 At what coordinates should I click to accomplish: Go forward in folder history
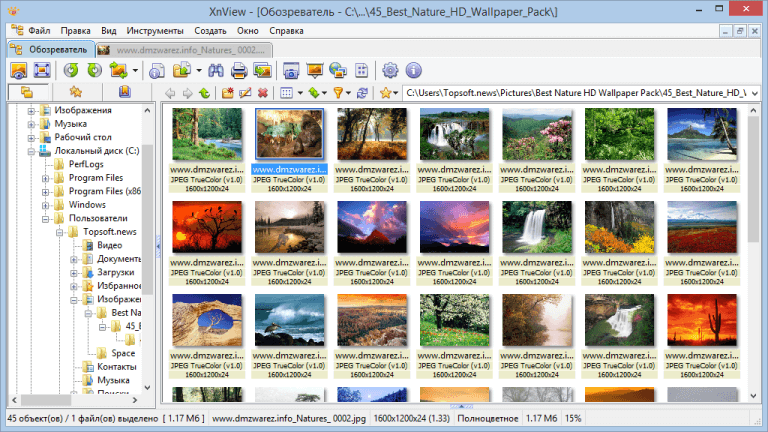click(x=187, y=93)
